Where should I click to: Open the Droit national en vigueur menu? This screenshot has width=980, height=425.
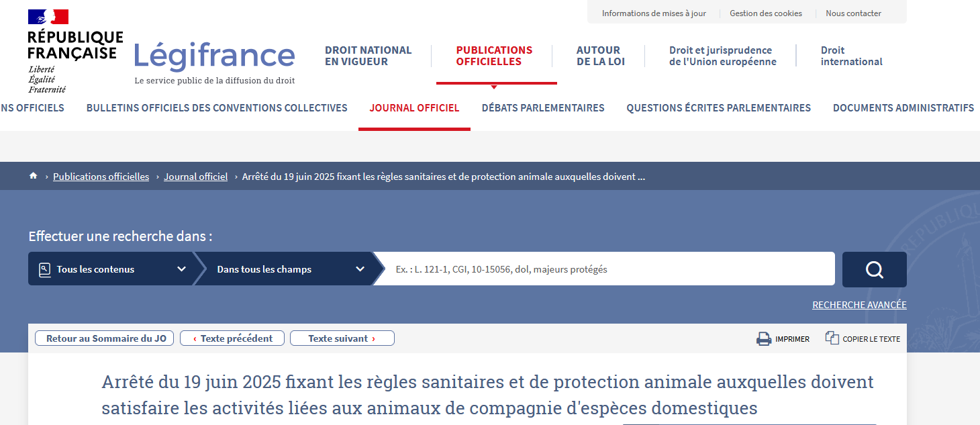pyautogui.click(x=368, y=56)
